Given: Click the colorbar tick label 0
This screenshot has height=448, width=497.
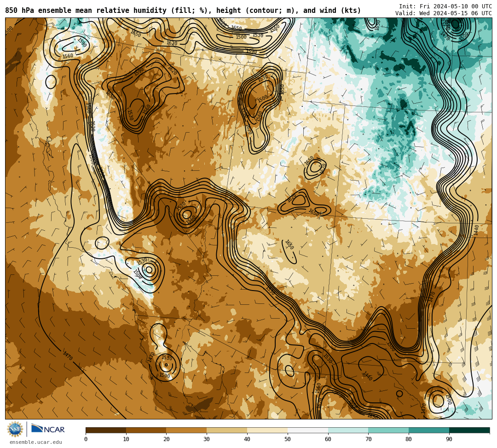Looking at the screenshot, I should (86, 439).
